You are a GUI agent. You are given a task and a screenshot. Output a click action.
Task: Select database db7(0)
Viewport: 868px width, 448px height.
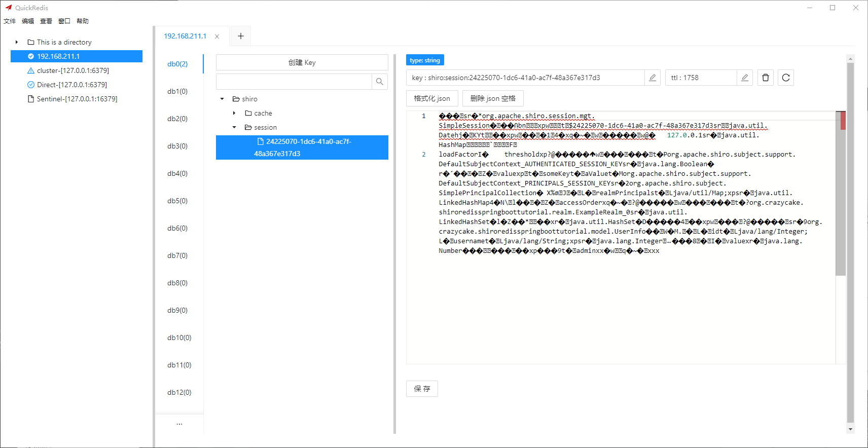point(177,255)
